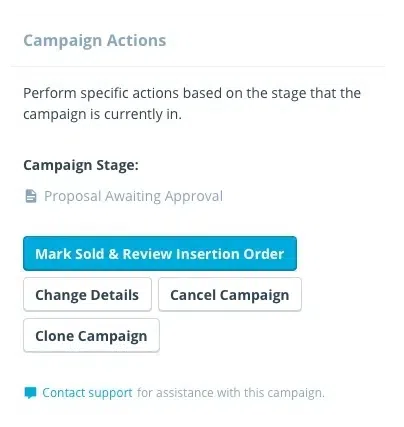Image resolution: width=404 pixels, height=427 pixels.
Task: Copy this campaign using Clone Campaign
Action: coord(91,335)
